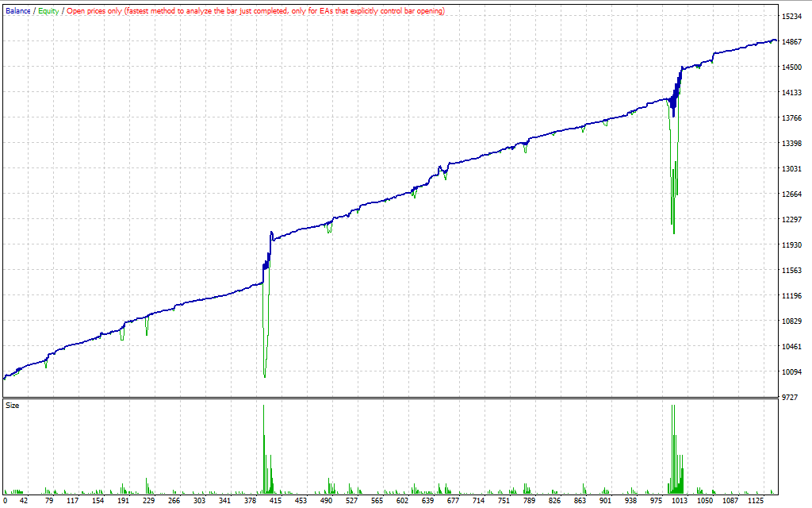Screen dimensions: 812x508
Task: Click the 15234 value on the price axis
Action: [792, 17]
